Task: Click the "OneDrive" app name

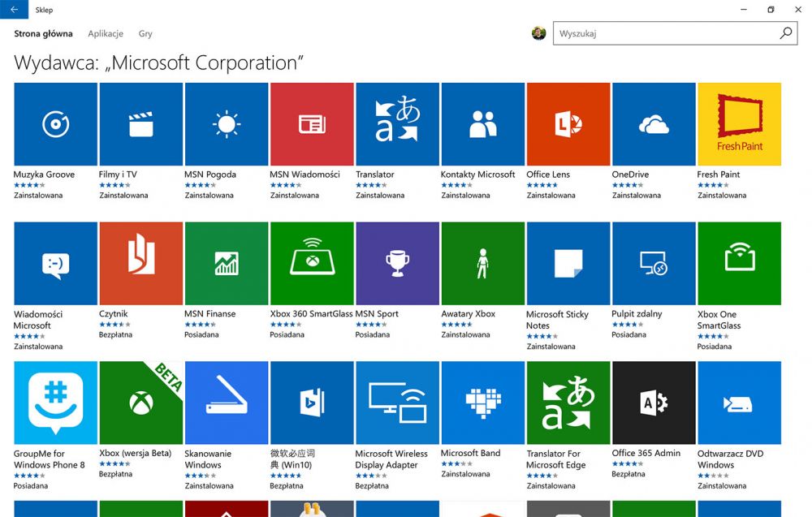Action: 630,174
